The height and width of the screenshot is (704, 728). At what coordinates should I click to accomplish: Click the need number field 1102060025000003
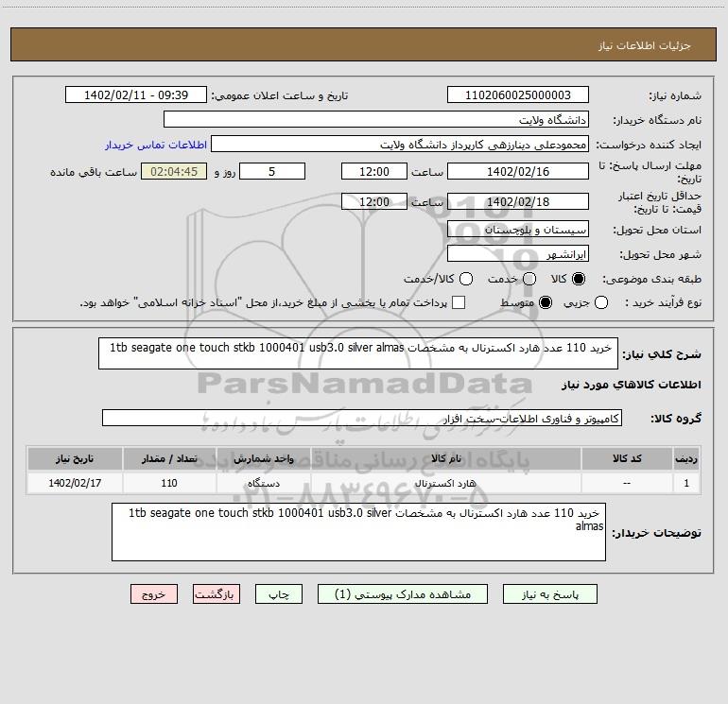(518, 95)
